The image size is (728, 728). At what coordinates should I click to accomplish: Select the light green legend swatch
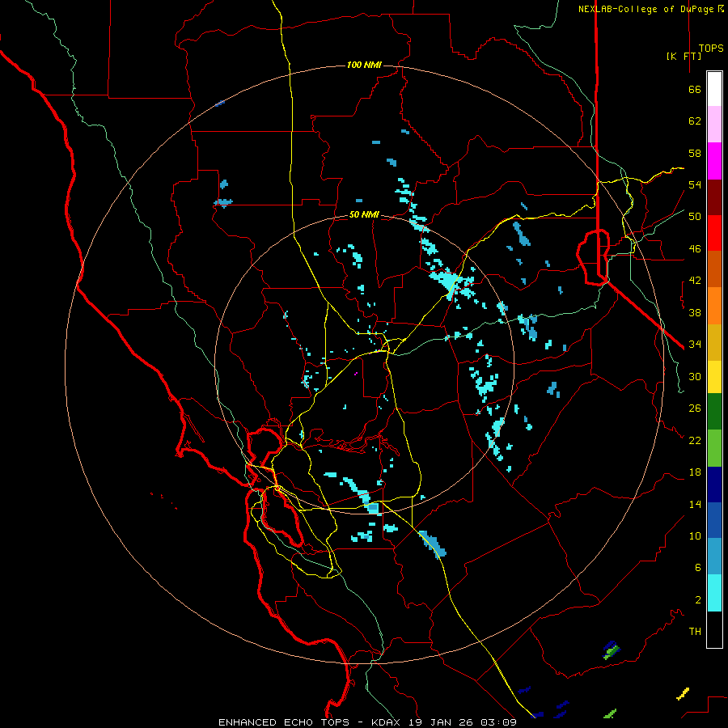click(714, 448)
